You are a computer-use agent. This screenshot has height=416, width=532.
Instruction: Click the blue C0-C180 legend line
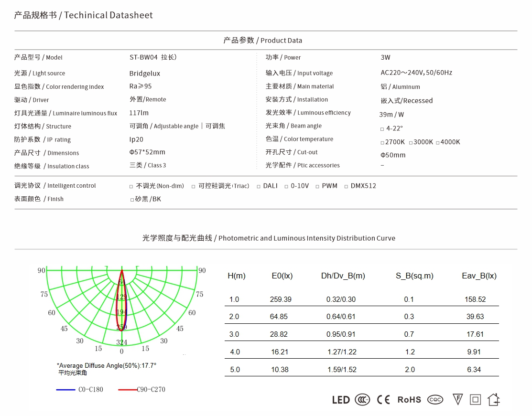click(x=65, y=390)
